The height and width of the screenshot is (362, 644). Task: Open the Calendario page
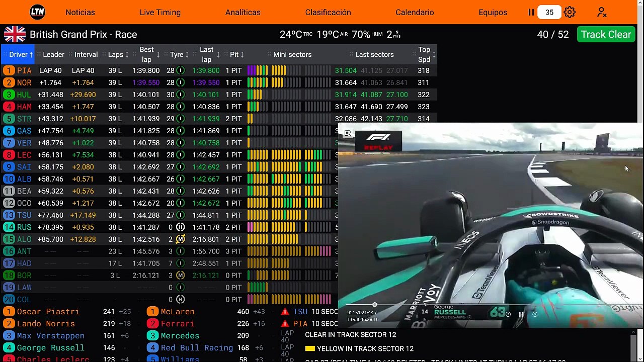pyautogui.click(x=415, y=12)
